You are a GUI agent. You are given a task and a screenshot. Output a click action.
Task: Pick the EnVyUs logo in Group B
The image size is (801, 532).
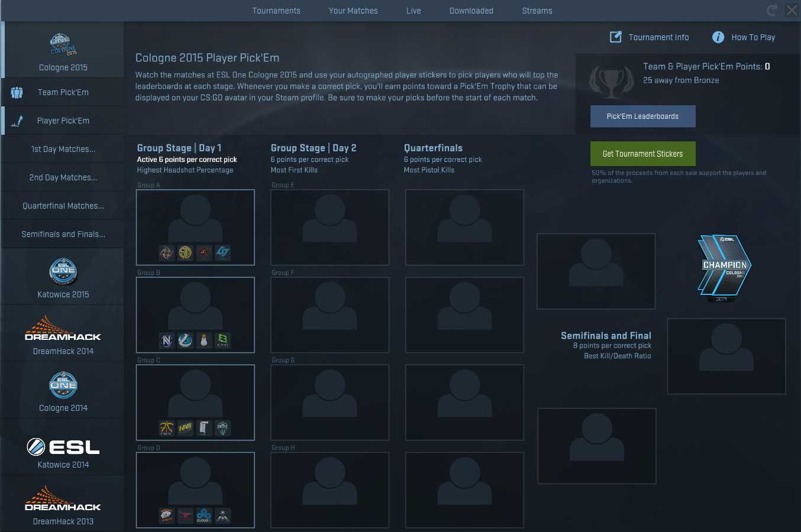[167, 340]
